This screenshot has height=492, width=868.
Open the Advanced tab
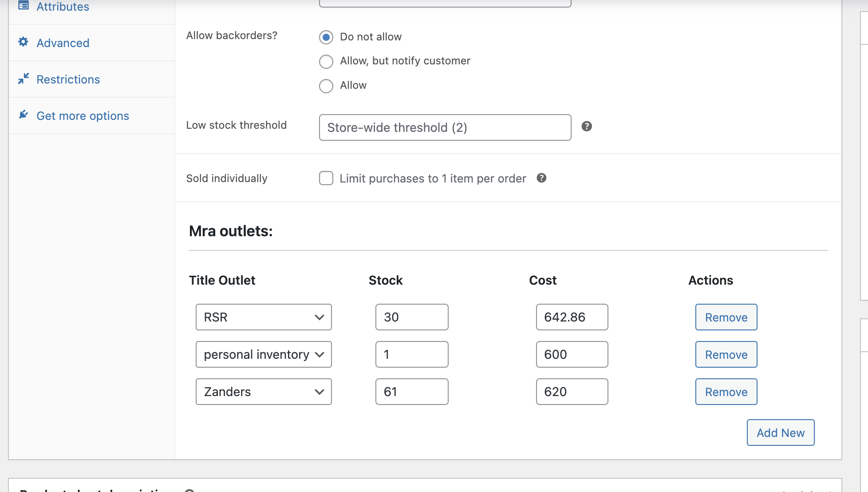pos(63,43)
